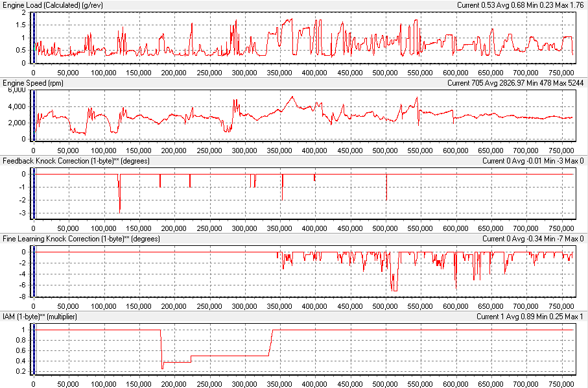Click the blue cursor bar in IAM graph

[x=33, y=349]
